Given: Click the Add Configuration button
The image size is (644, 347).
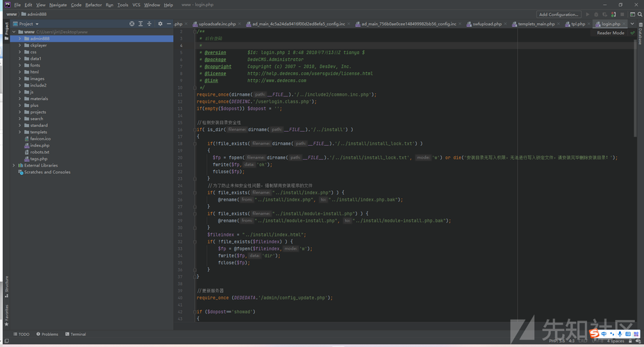Looking at the screenshot, I should click(x=559, y=14).
